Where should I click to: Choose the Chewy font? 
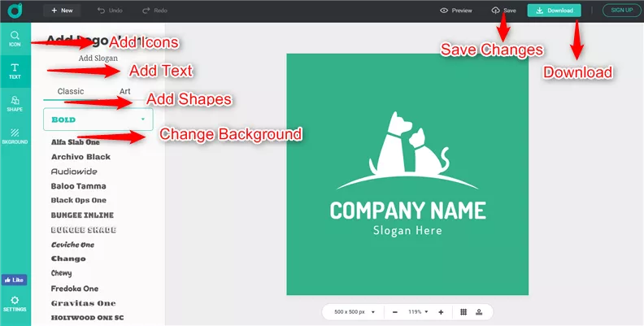(x=61, y=273)
